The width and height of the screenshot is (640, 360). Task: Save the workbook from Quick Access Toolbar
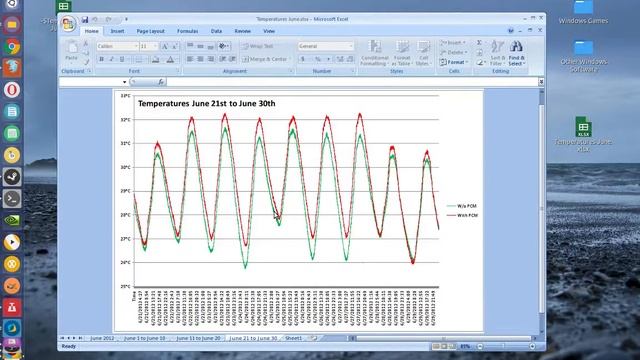pos(84,19)
